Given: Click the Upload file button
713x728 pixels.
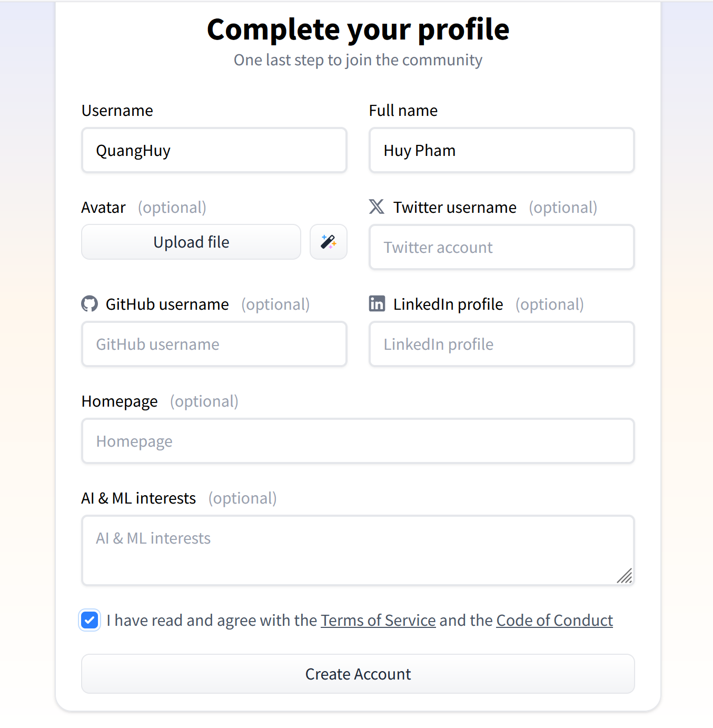Looking at the screenshot, I should [191, 242].
